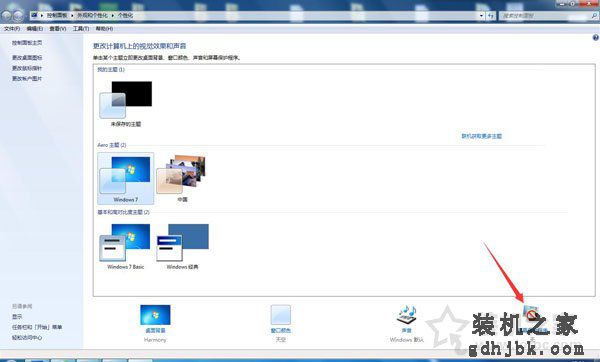Click the 声音 text link

pos(406,331)
